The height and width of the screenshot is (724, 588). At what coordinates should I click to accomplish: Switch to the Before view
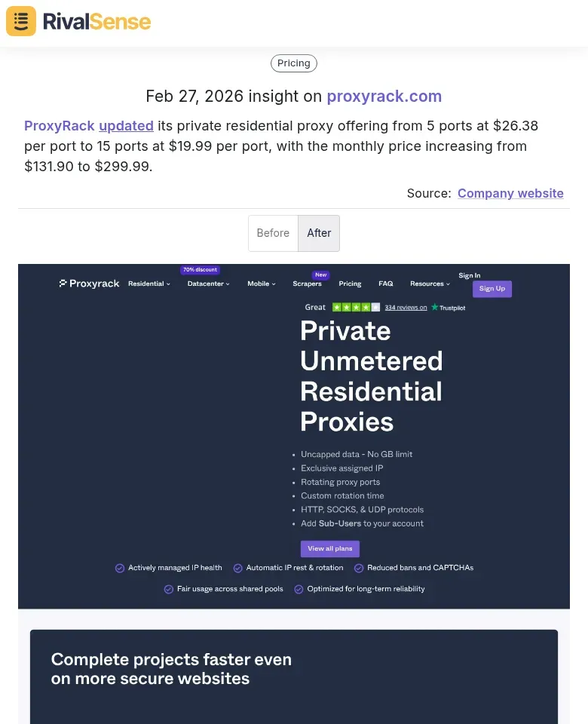coord(273,233)
